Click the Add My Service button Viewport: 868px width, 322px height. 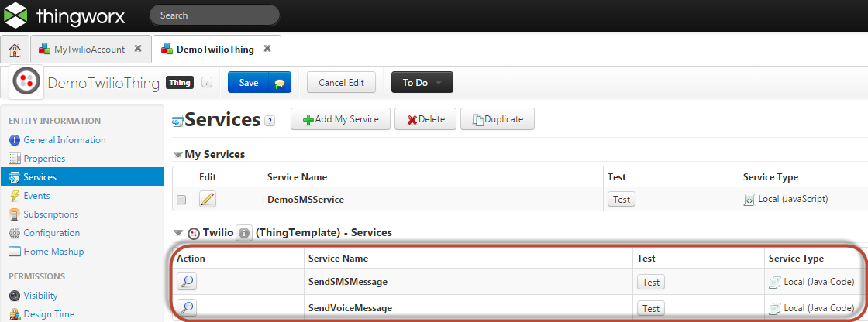[x=340, y=119]
